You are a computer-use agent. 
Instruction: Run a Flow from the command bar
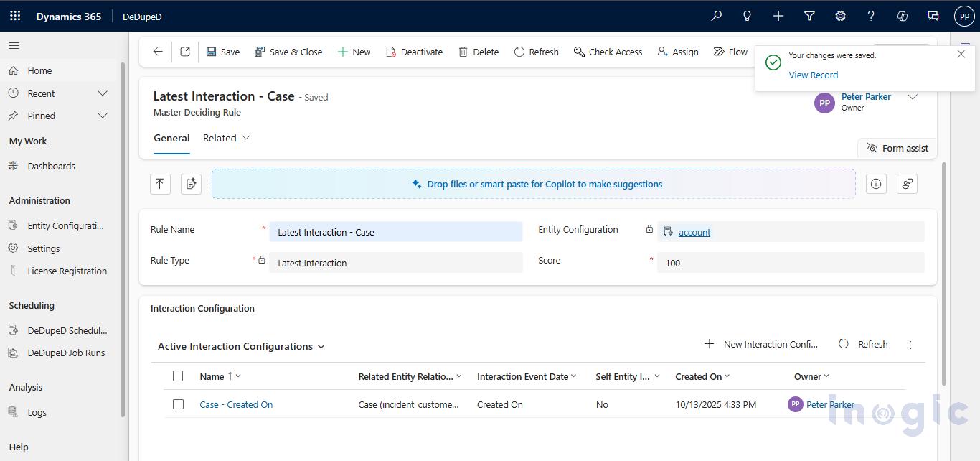coord(730,51)
